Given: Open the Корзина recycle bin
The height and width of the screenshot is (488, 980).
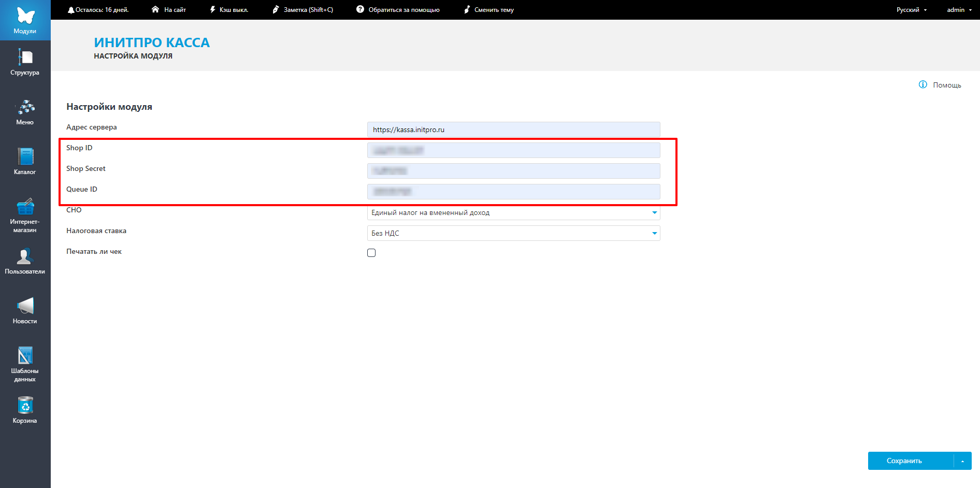Looking at the screenshot, I should [x=25, y=410].
